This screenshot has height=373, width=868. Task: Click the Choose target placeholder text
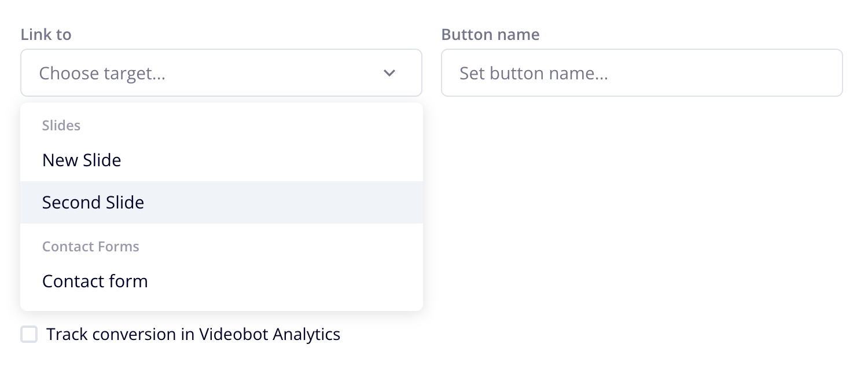(102, 74)
